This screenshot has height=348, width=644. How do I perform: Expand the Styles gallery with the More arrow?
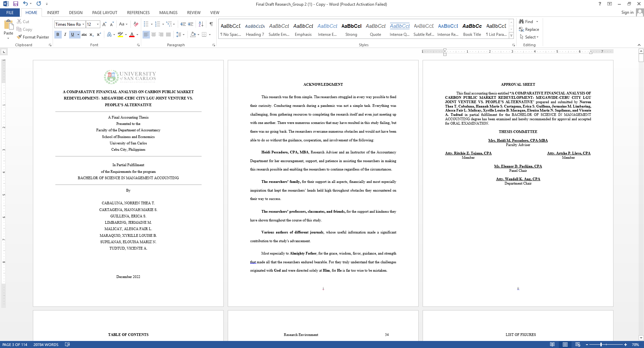(x=512, y=36)
